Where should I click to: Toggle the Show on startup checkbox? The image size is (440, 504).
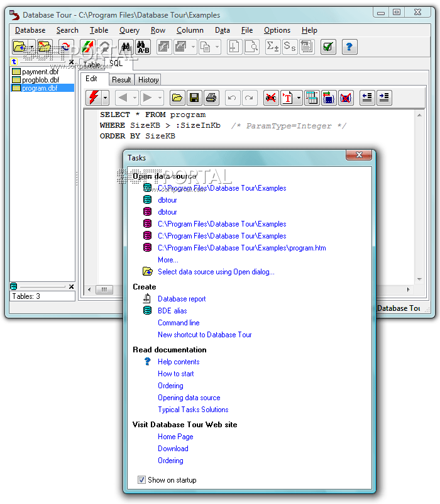coord(141,480)
